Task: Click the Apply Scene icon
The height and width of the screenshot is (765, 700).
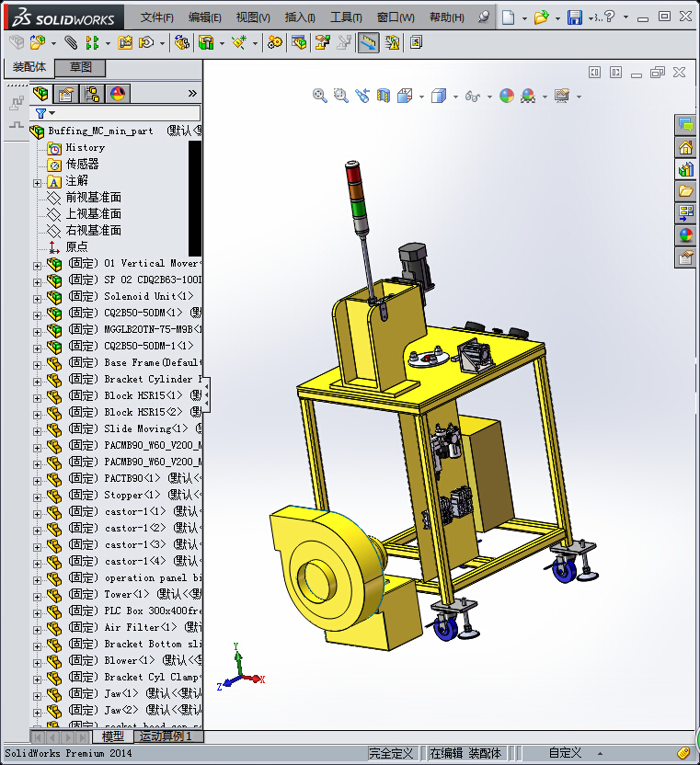Action: (528, 96)
